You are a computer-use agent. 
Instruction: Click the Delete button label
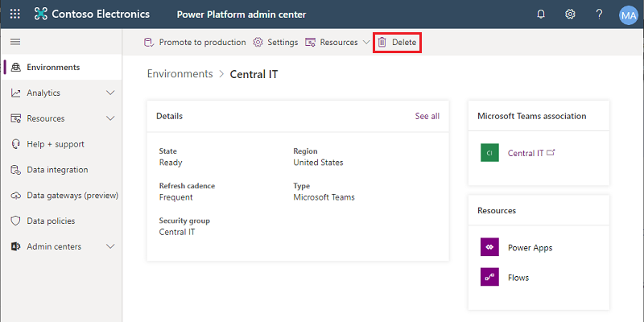pos(404,43)
